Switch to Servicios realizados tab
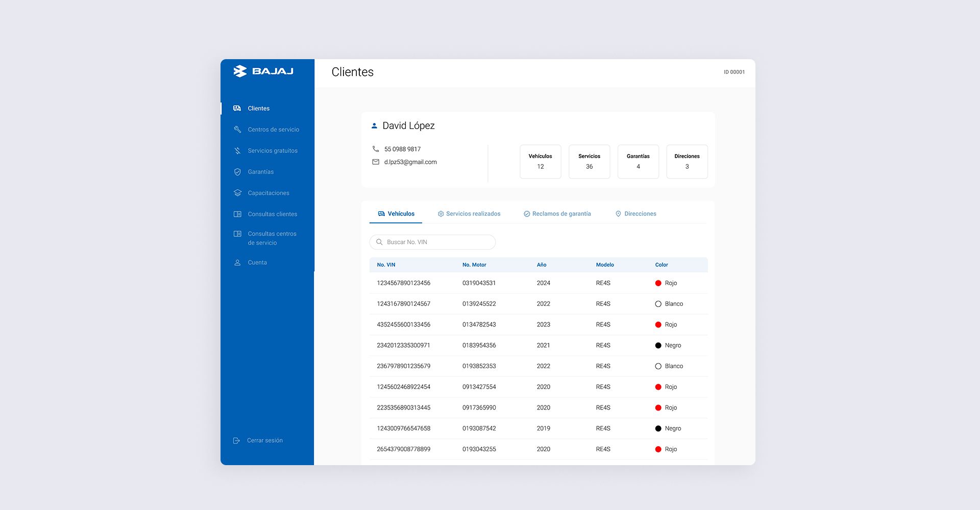 [x=469, y=214]
